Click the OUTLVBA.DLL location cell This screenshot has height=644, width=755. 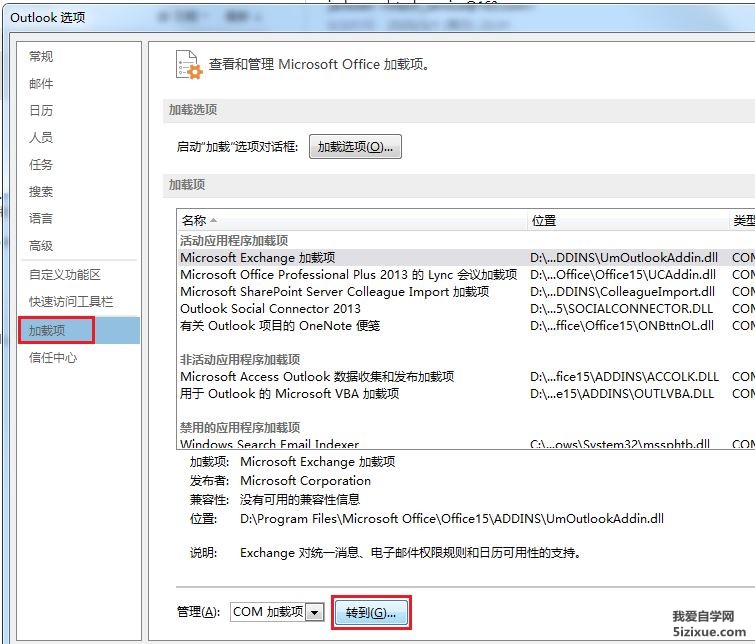click(x=622, y=394)
